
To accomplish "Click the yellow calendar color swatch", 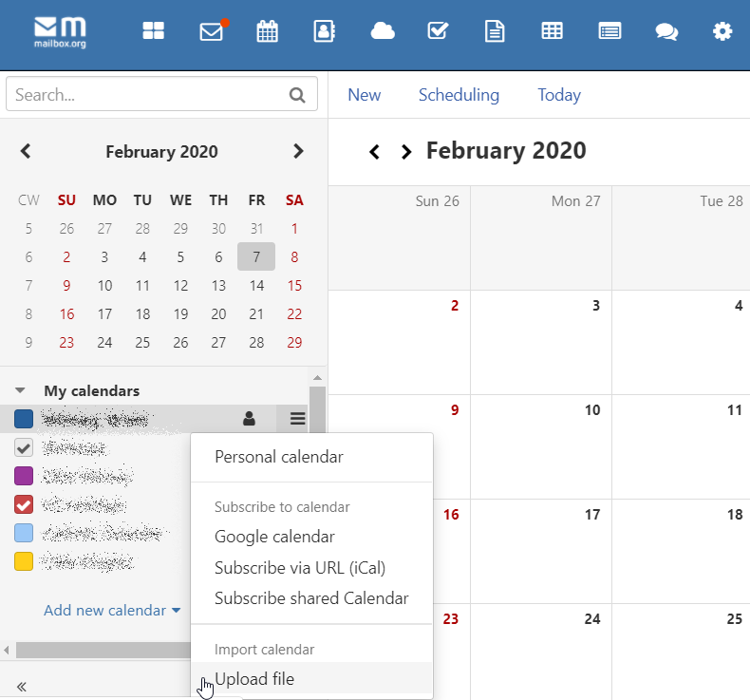I will [x=24, y=561].
